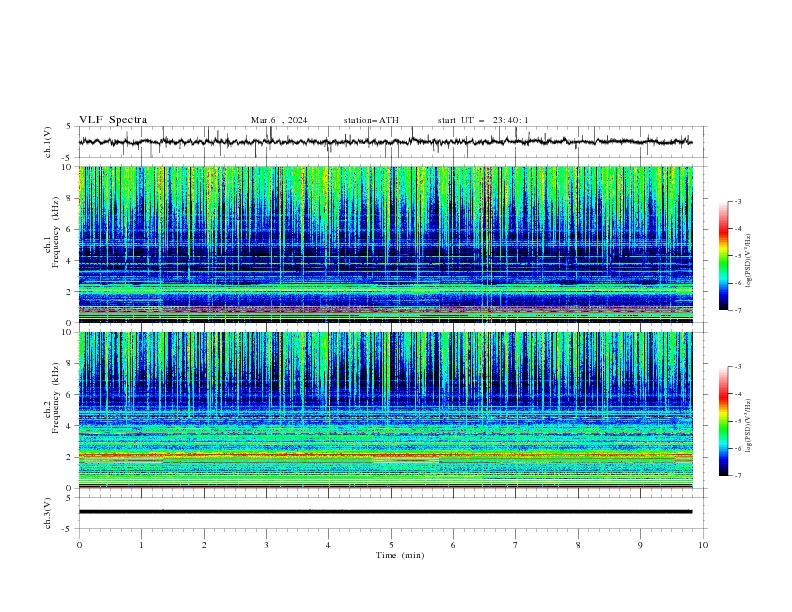This screenshot has width=792, height=612.
Task: Click time axis tick label '5'
Action: (391, 545)
